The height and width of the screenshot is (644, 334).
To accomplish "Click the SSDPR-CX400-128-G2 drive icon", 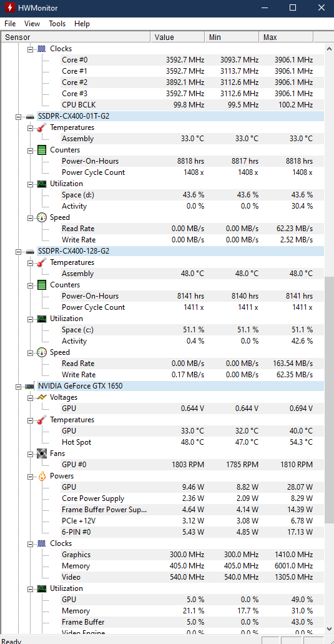I will click(30, 251).
